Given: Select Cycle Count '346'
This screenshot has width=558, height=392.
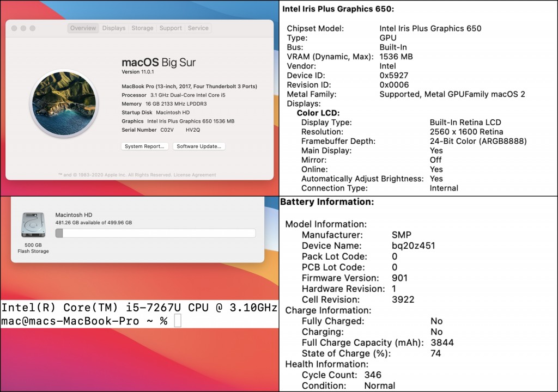Looking at the screenshot, I should click(x=373, y=375).
